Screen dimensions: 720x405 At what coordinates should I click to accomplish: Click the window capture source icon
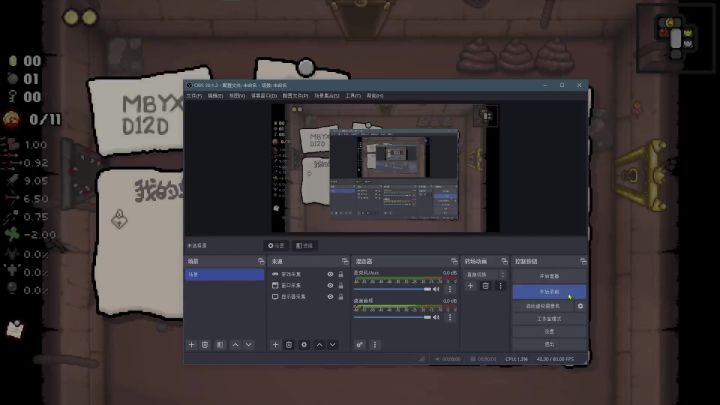[275, 286]
